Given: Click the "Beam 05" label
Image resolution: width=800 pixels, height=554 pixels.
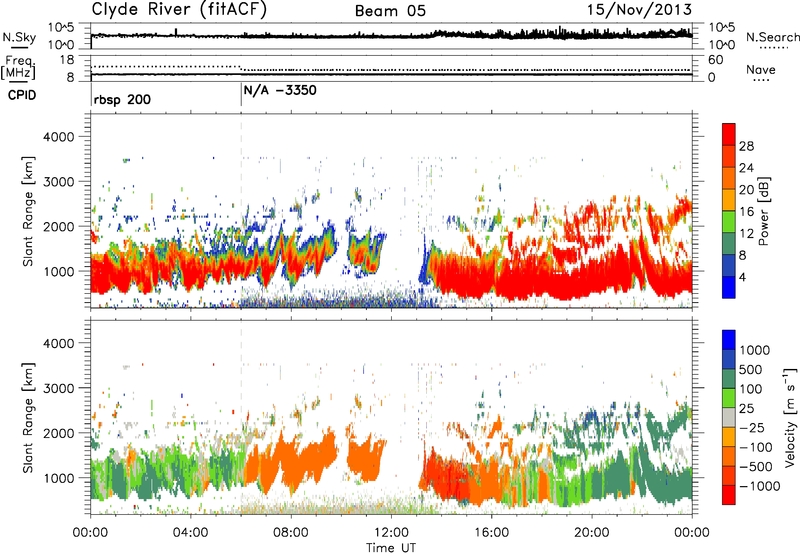Looking at the screenshot, I should click(x=390, y=11).
